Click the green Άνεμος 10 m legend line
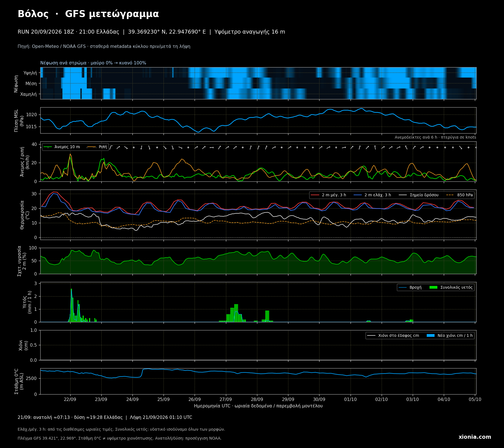The height and width of the screenshot is (448, 504). 48,147
